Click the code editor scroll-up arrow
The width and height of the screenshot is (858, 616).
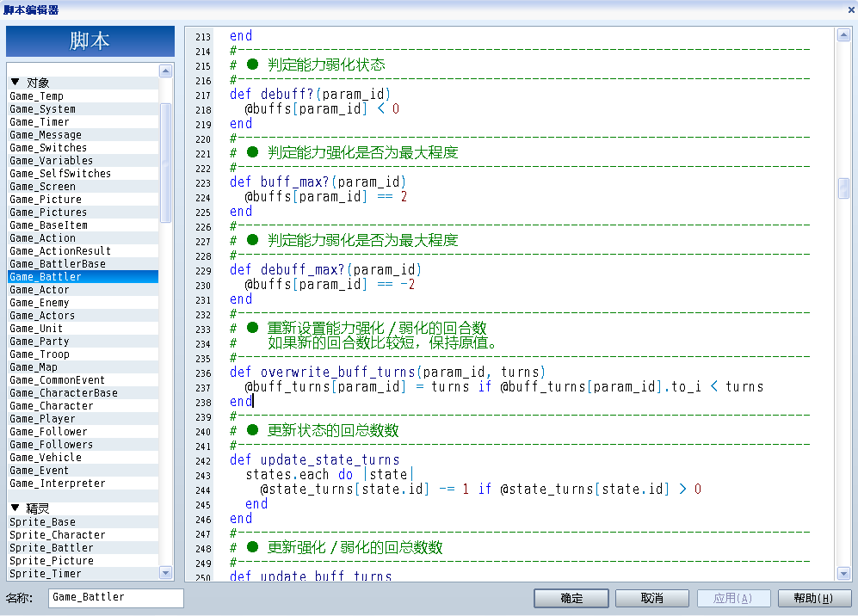(843, 35)
